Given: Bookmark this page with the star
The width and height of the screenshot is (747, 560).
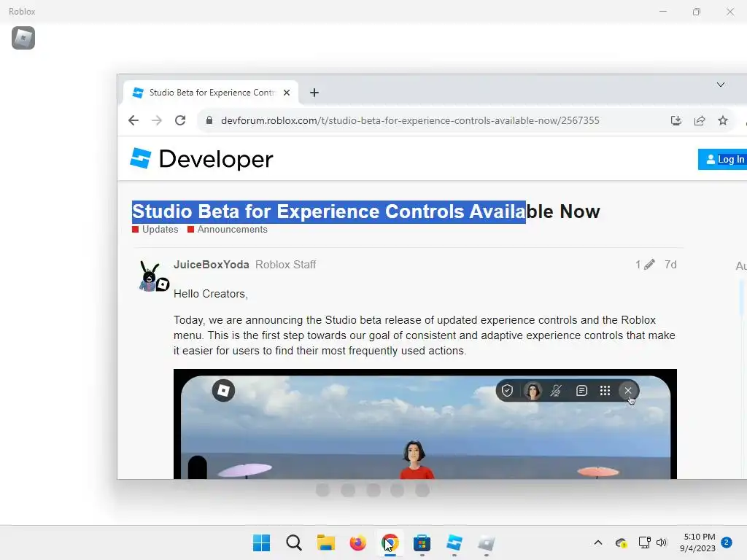Looking at the screenshot, I should click(x=723, y=120).
